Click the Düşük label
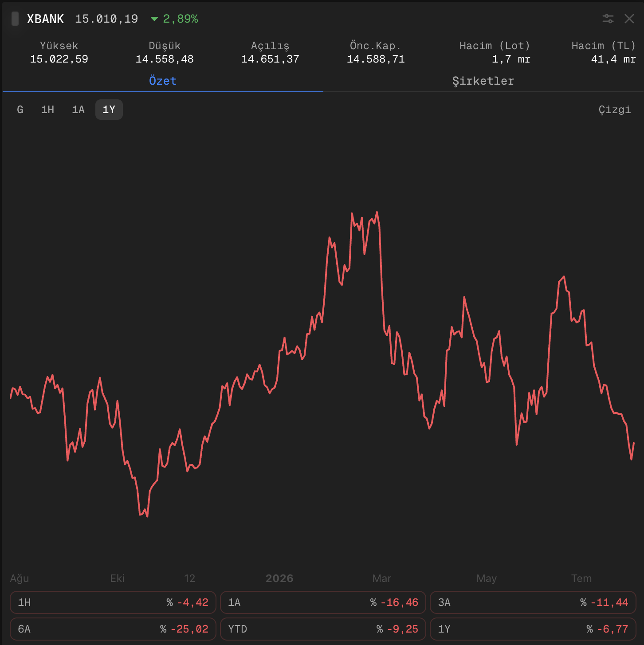 (165, 46)
